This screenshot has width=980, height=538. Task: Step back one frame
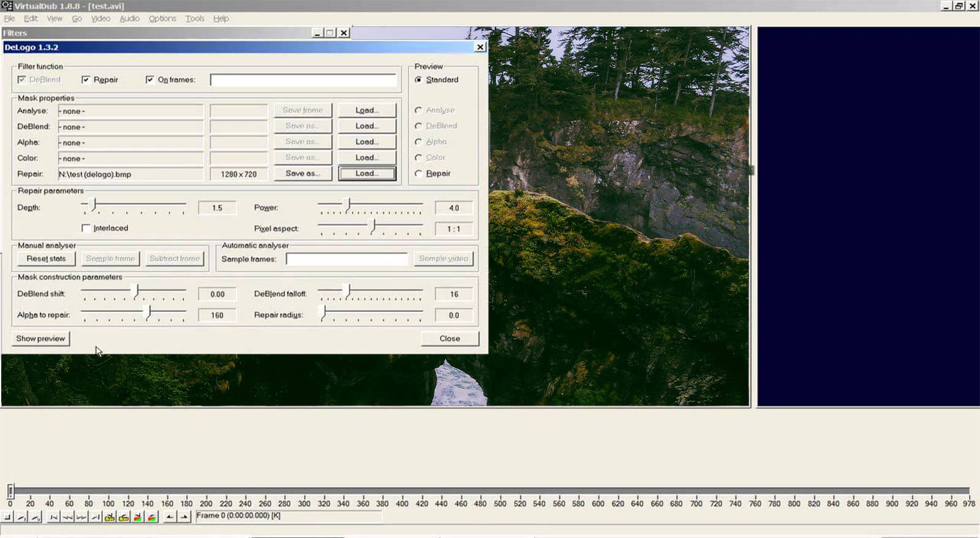68,517
